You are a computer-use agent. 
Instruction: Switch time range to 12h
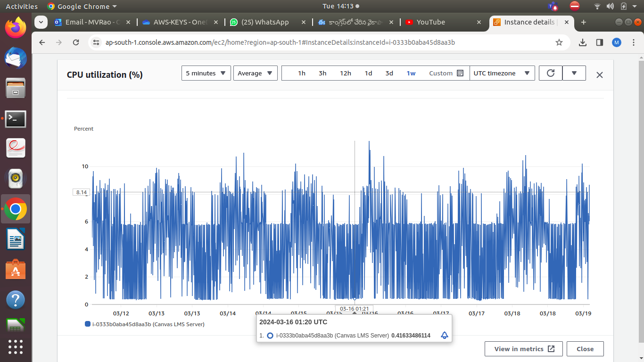click(x=346, y=73)
